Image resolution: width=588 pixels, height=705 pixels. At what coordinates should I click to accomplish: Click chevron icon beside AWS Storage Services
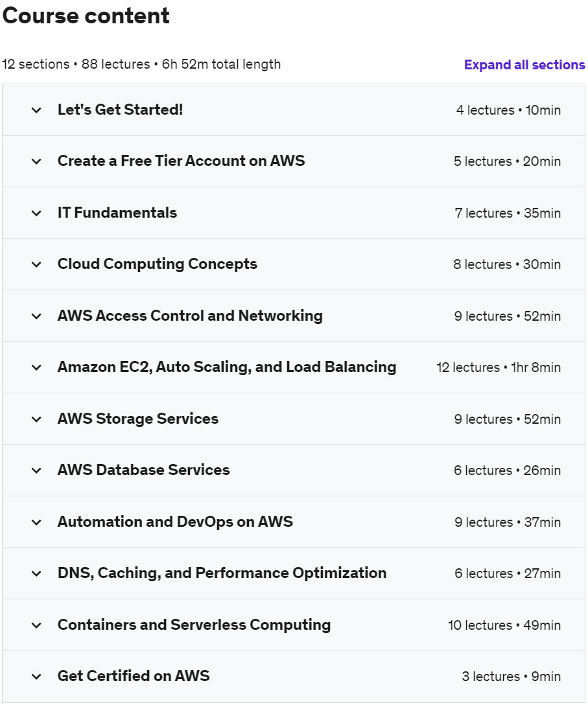(36, 419)
